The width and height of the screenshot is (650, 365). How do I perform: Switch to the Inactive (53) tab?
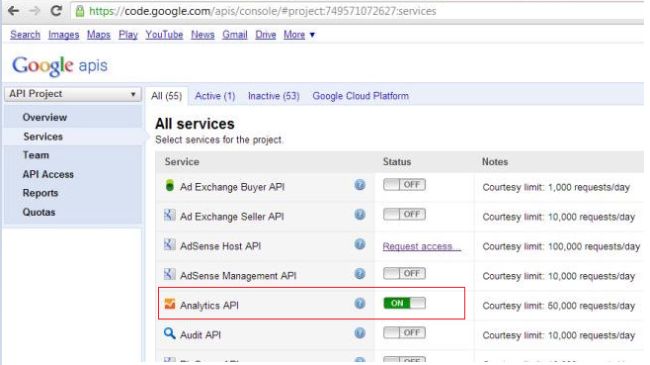tap(274, 96)
